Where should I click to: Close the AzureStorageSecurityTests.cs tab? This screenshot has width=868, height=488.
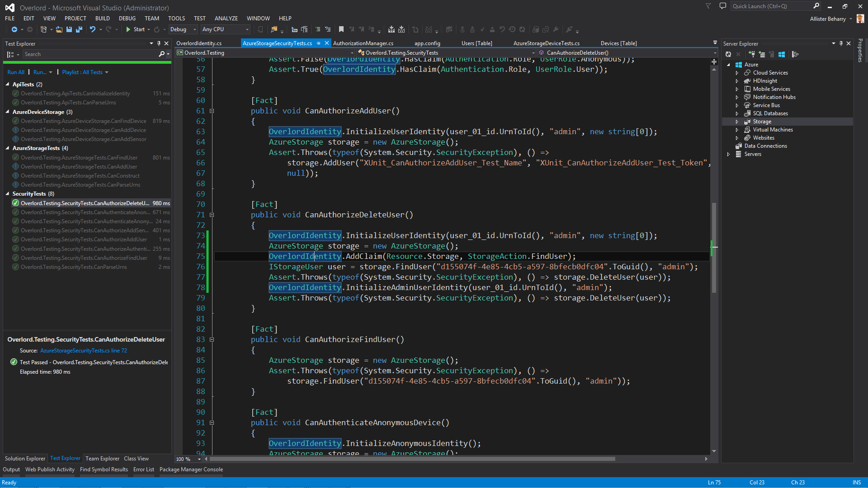[x=327, y=43]
